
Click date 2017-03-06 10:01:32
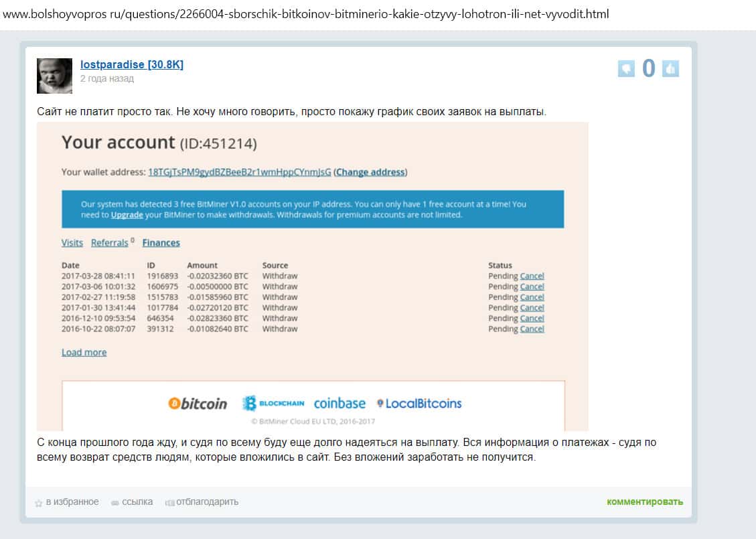[98, 287]
